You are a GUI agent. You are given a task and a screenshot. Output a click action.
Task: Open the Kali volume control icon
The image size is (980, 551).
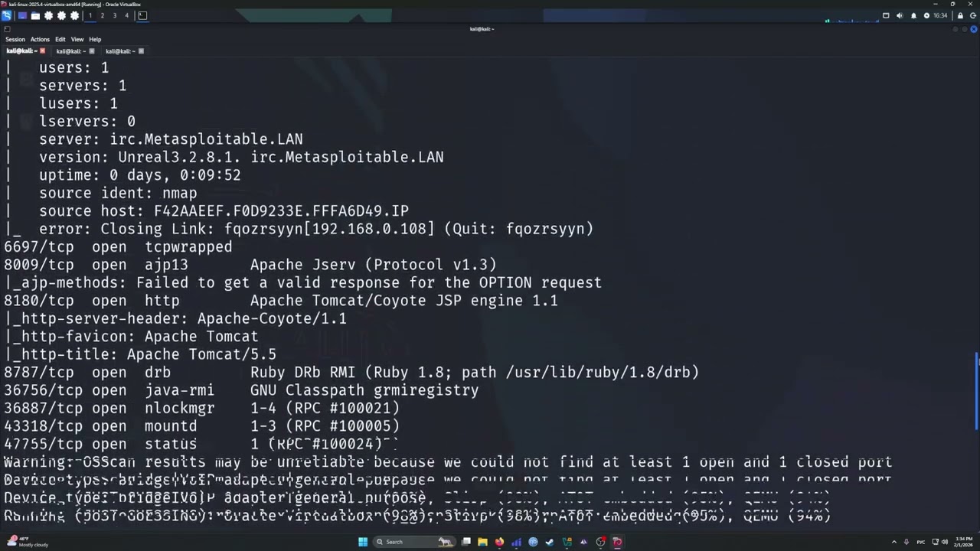pyautogui.click(x=900, y=15)
